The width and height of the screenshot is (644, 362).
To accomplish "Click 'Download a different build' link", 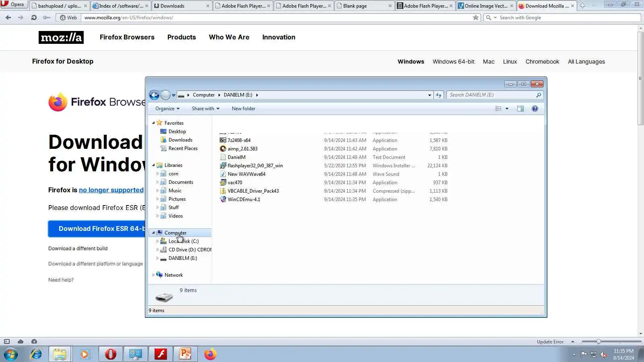I will 78,249.
